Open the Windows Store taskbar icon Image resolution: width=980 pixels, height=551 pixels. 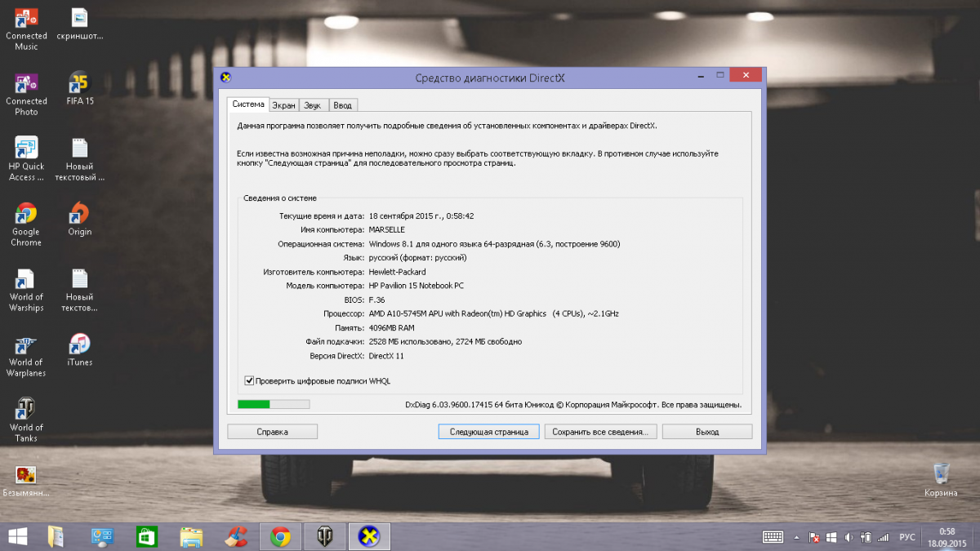pos(146,536)
